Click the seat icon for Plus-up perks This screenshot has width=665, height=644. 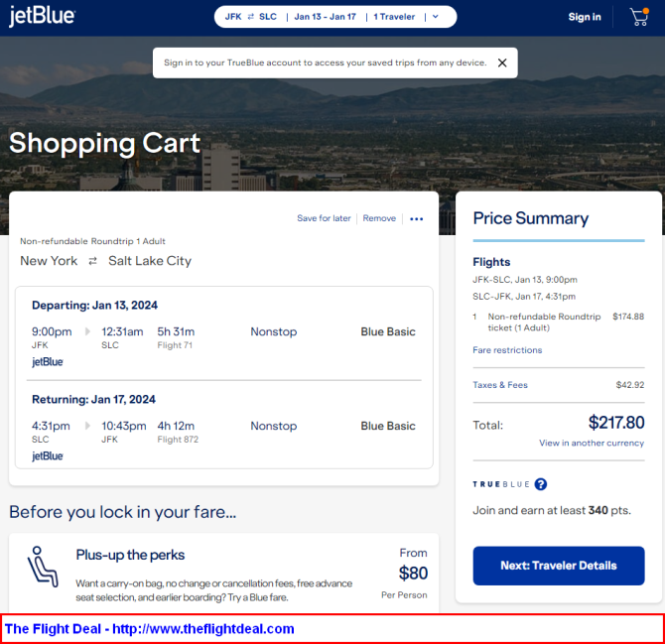coord(43,567)
